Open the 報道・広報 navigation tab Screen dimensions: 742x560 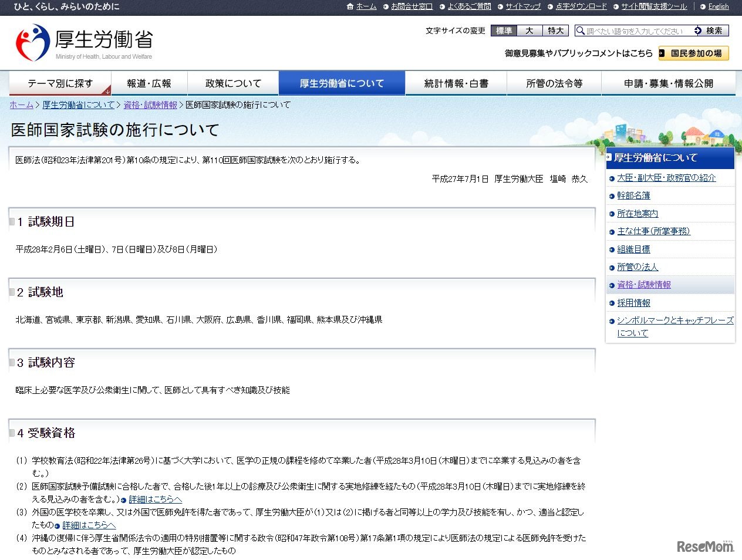149,83
